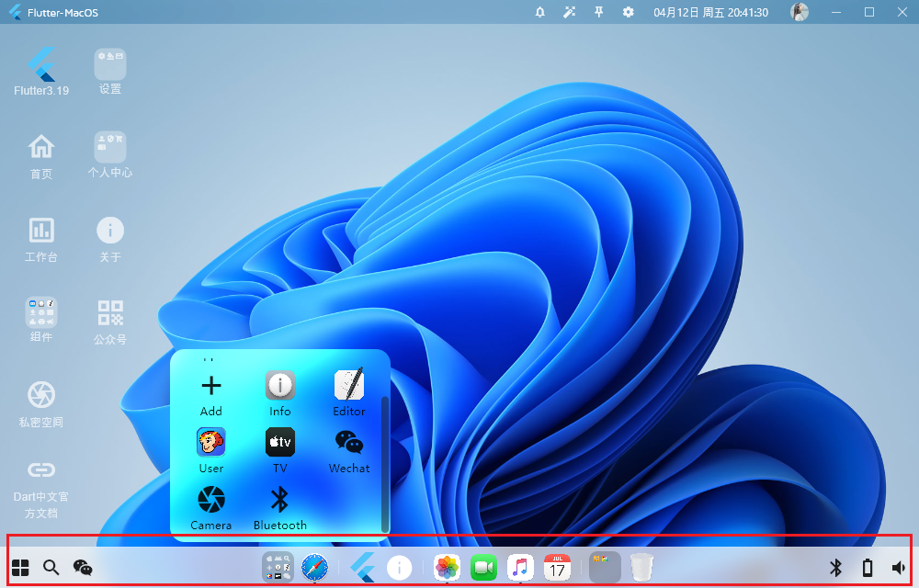Open the 私密空间 aperture icon
Viewport: 919px width, 588px height.
click(x=41, y=404)
